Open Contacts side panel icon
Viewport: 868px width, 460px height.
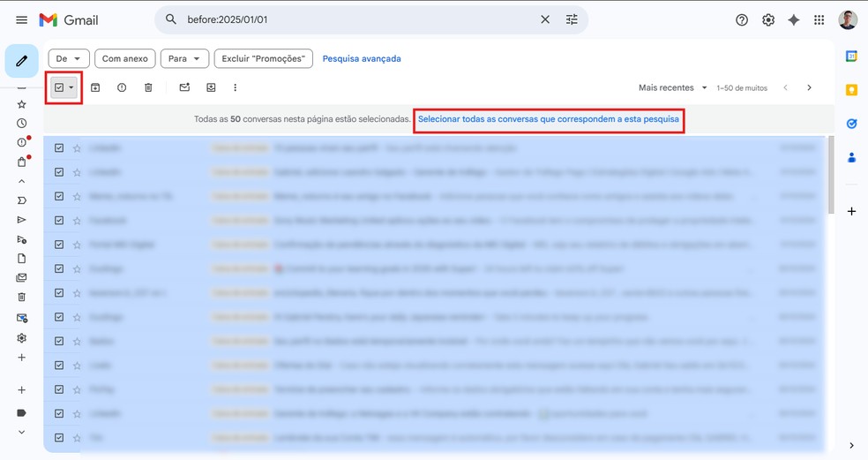coord(851,158)
